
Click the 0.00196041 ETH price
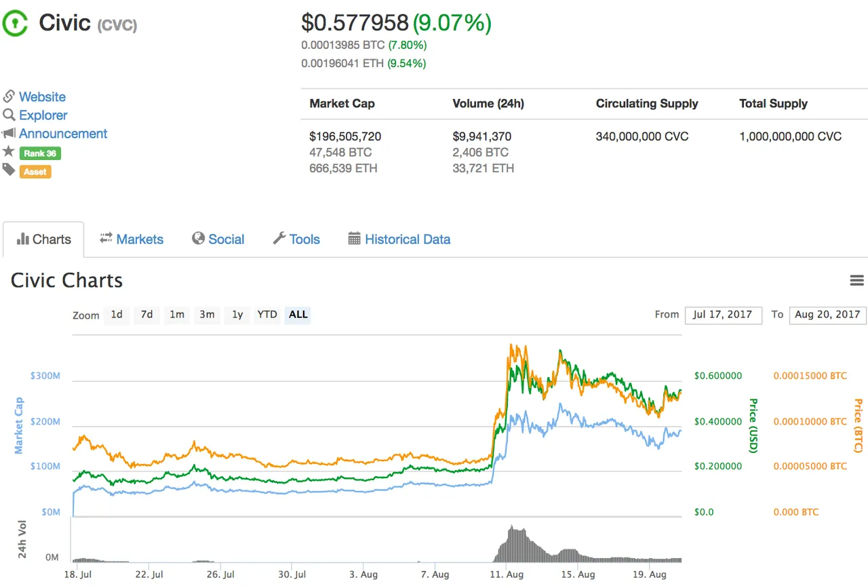coord(342,64)
